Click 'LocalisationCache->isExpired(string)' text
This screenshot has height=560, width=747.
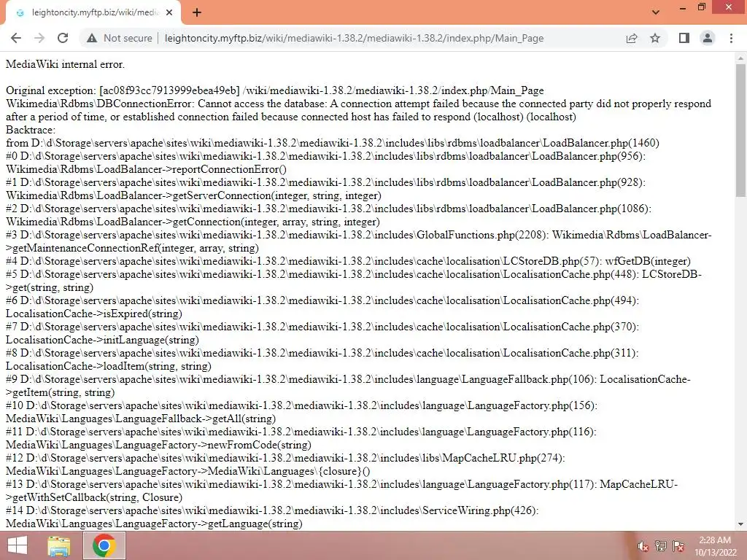click(x=94, y=314)
